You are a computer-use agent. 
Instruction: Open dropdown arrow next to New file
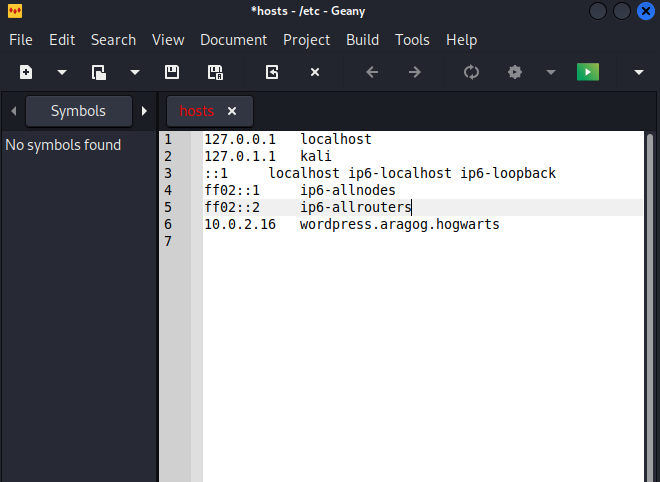pyautogui.click(x=61, y=72)
